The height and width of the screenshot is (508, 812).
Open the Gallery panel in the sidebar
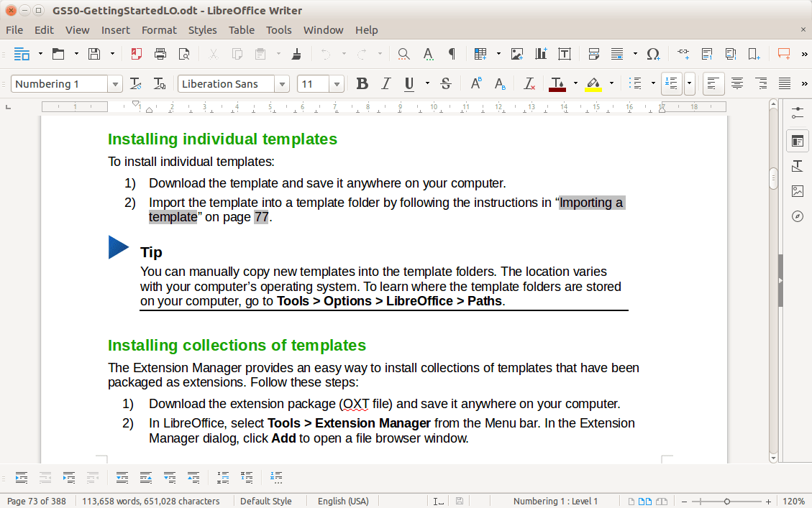pyautogui.click(x=797, y=190)
